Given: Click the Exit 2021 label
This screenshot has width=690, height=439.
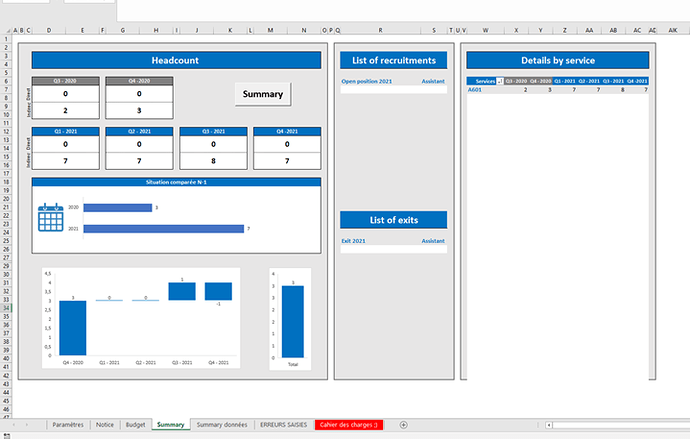Looking at the screenshot, I should (353, 241).
